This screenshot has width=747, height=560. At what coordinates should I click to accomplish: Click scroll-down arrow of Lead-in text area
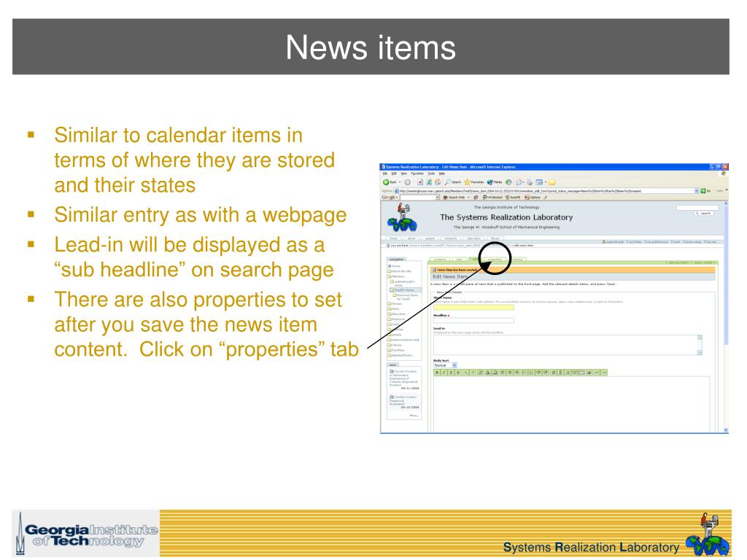pyautogui.click(x=700, y=353)
